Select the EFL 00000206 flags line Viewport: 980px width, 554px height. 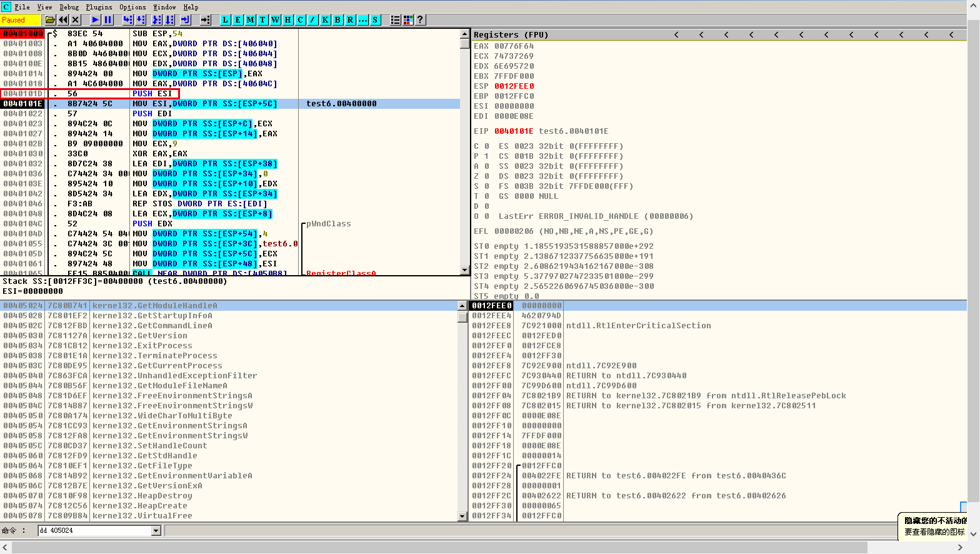pyautogui.click(x=563, y=231)
